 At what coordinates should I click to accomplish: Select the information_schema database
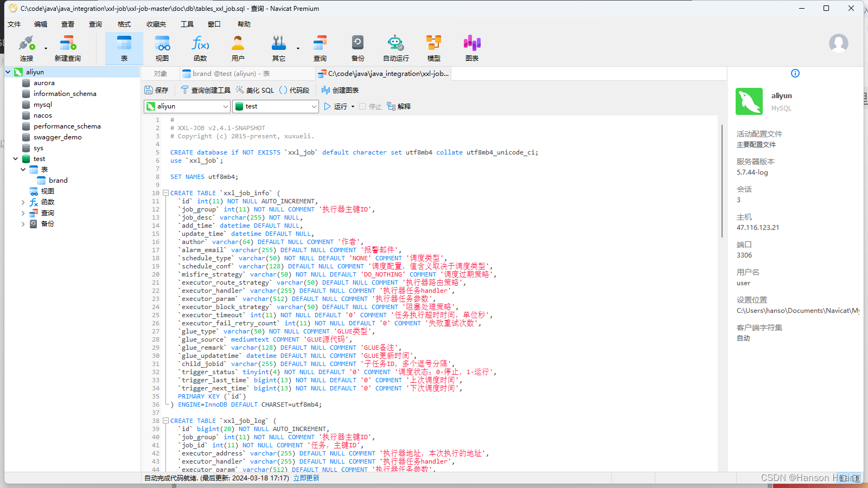pos(65,94)
